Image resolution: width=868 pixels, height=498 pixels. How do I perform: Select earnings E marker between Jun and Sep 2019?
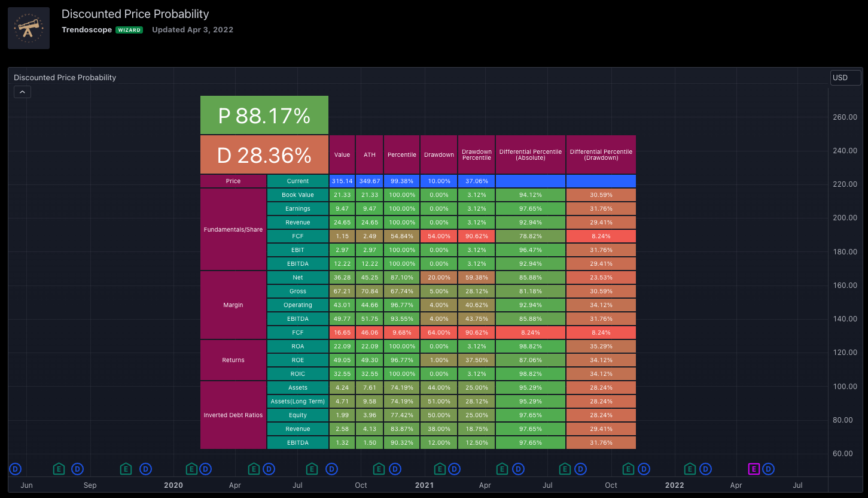pyautogui.click(x=59, y=469)
